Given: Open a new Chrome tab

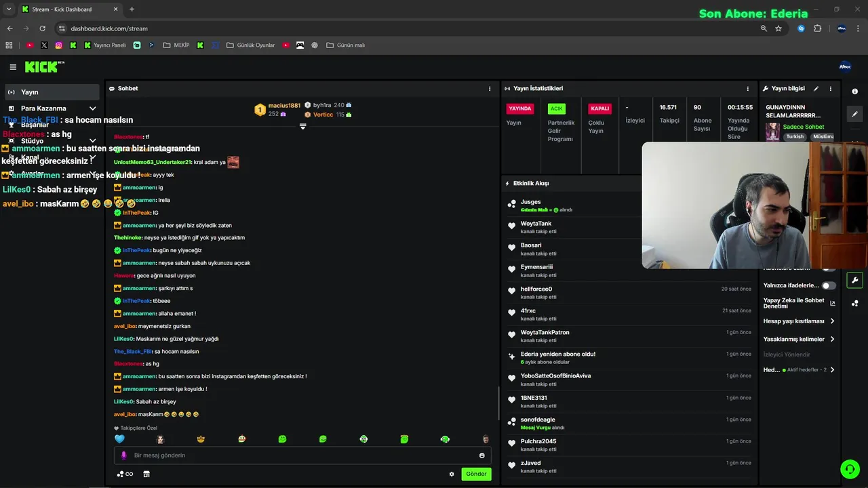Looking at the screenshot, I should [132, 9].
